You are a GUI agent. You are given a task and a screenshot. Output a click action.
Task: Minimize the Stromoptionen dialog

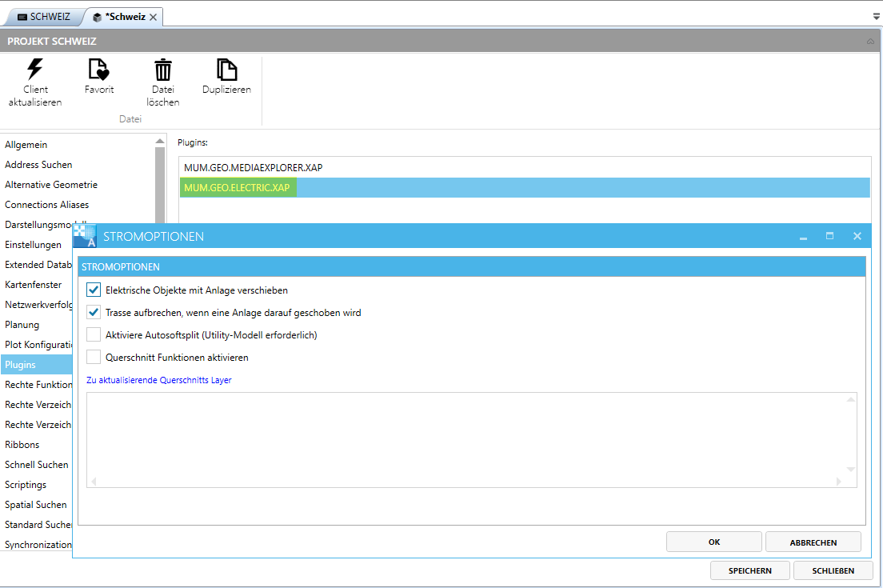803,237
